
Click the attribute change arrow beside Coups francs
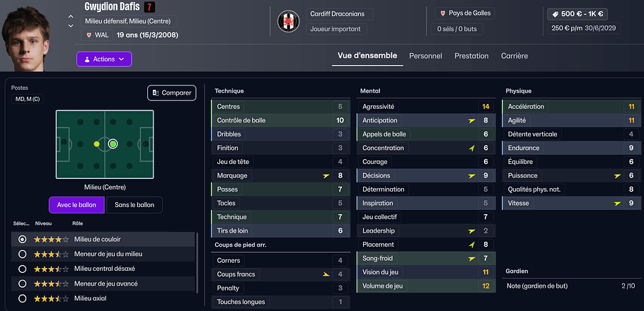tap(326, 274)
